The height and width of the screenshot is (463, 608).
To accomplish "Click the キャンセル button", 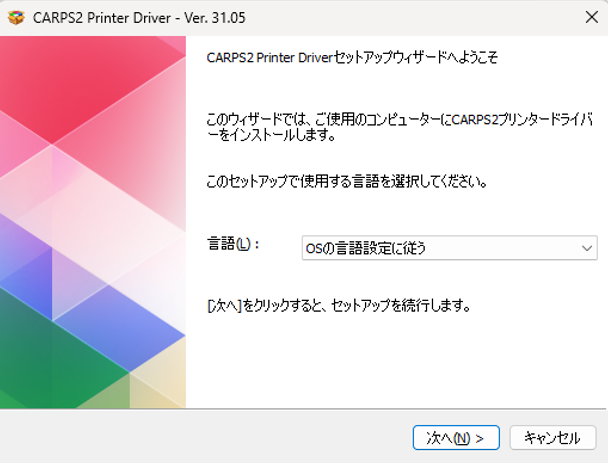I will [553, 438].
